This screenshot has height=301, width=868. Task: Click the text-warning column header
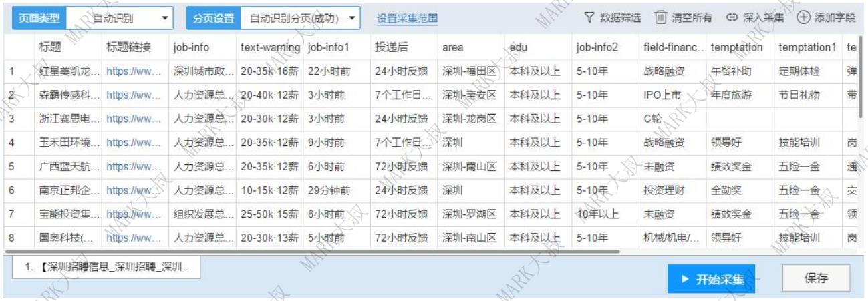click(x=269, y=47)
